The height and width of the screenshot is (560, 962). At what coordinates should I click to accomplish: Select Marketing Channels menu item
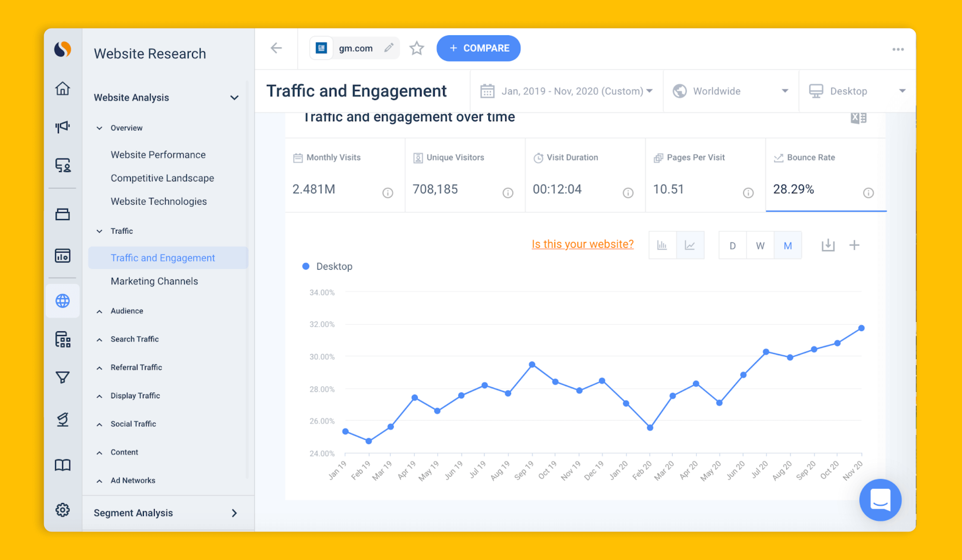[x=153, y=281]
